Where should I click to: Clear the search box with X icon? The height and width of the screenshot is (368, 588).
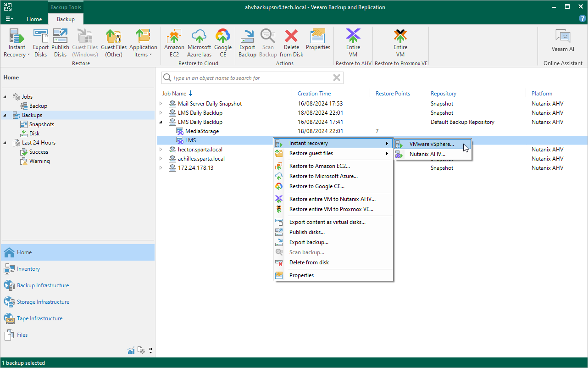(337, 78)
